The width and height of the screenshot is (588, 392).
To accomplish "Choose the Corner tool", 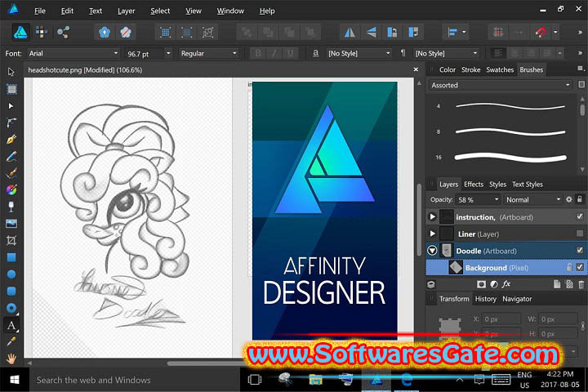I will pyautogui.click(x=11, y=122).
